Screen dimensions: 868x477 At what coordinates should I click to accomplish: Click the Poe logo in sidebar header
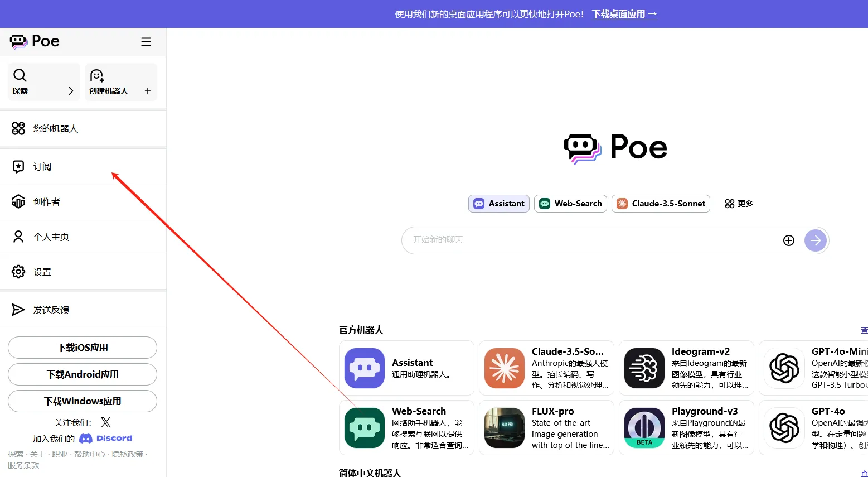[35, 41]
